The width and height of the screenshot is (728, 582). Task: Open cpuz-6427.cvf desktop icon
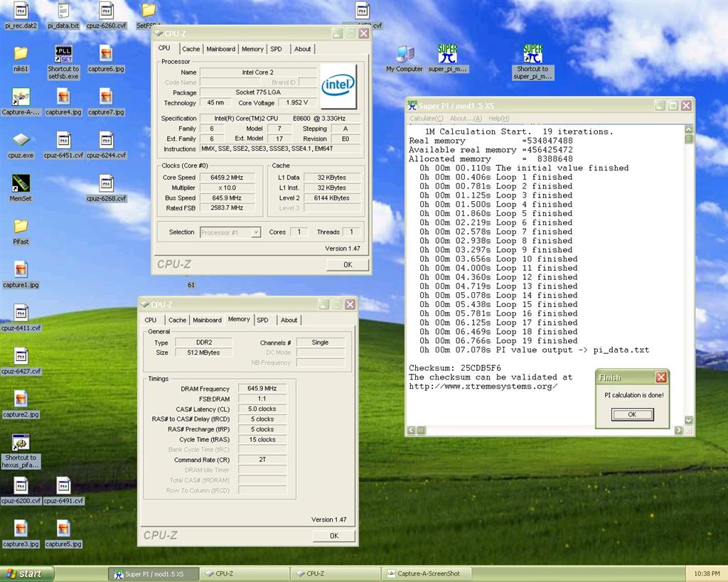(21, 361)
